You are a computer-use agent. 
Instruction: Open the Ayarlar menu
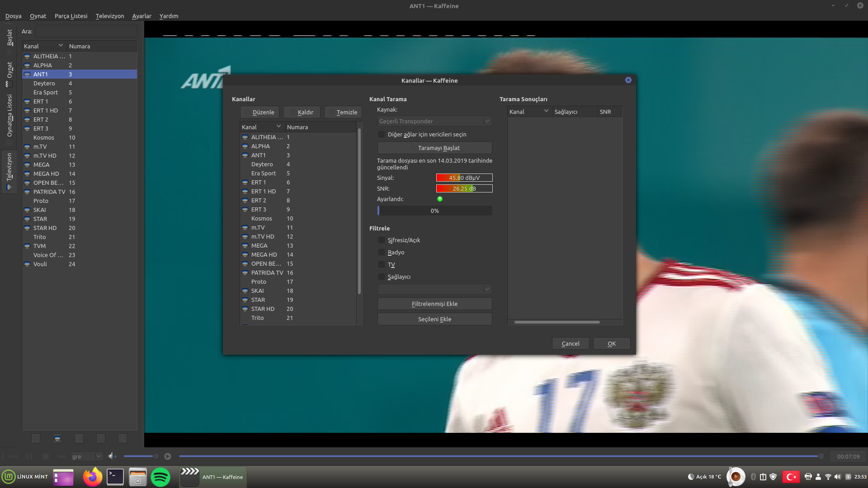142,16
